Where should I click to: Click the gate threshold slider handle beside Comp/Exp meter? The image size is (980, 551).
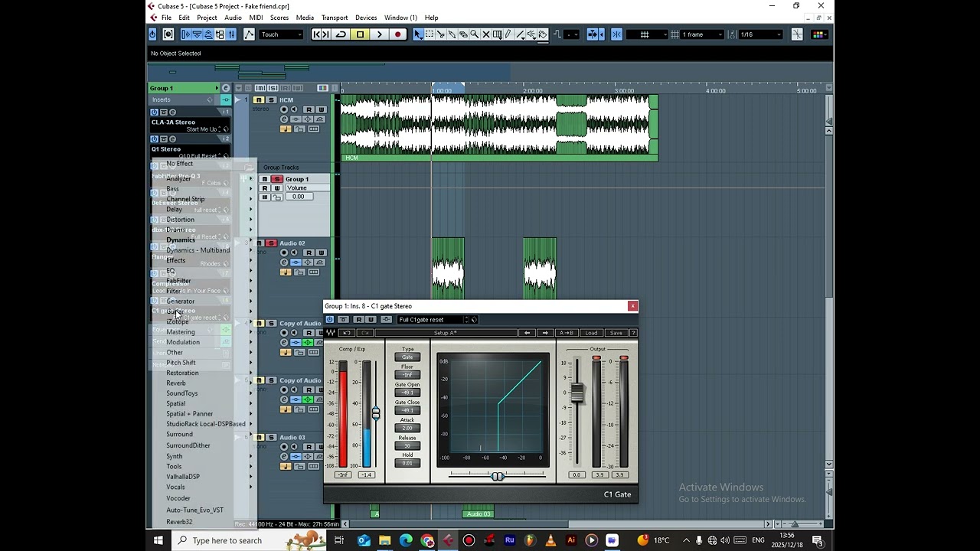click(x=376, y=413)
